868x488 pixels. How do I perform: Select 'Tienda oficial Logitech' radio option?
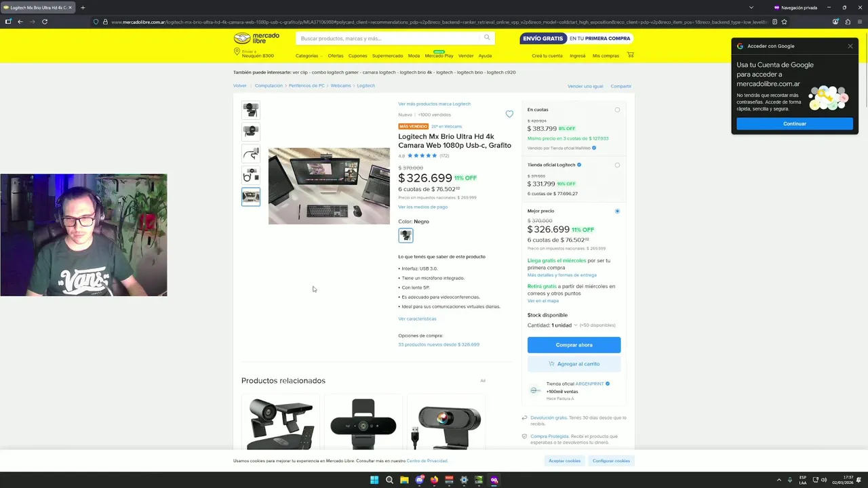pyautogui.click(x=617, y=165)
